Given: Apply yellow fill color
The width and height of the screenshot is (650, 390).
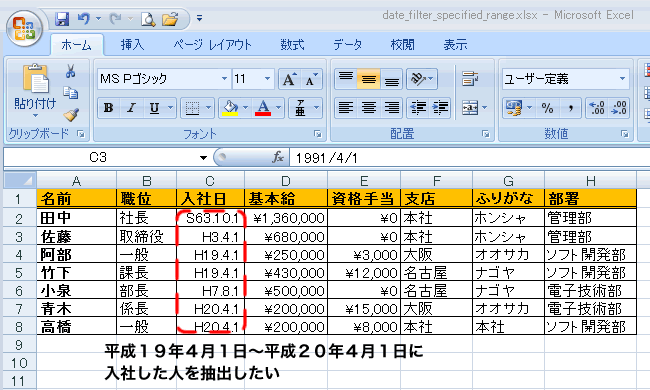Looking at the screenshot, I should (x=230, y=108).
